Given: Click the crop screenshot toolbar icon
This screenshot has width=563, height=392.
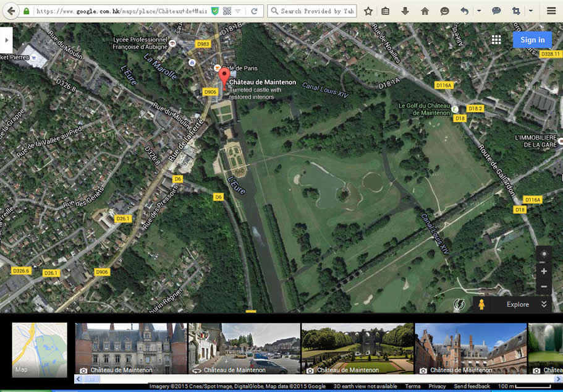Looking at the screenshot, I should (x=516, y=11).
